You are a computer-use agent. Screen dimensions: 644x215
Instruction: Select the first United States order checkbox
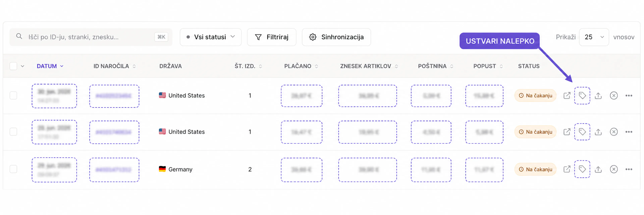tap(13, 95)
